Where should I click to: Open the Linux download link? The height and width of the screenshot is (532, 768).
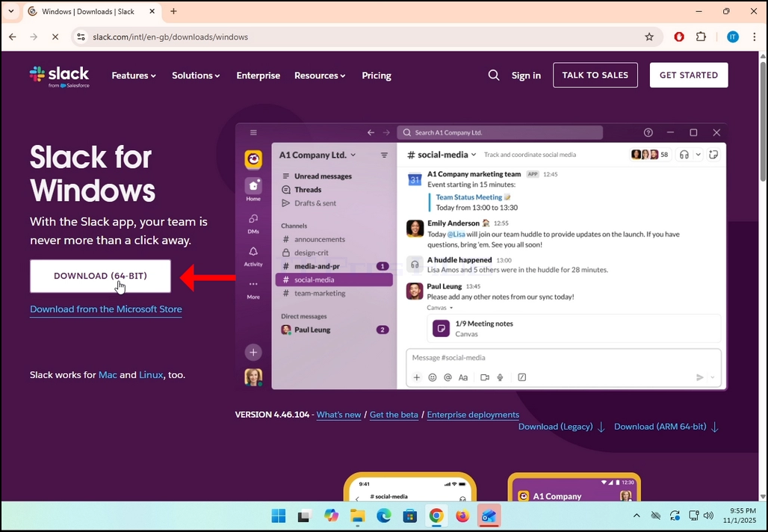[151, 375]
